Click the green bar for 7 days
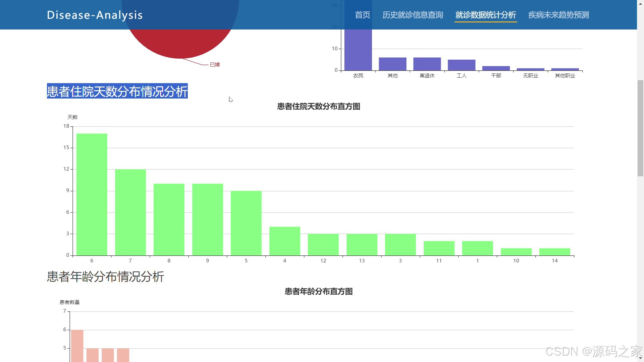Screen dimensions: 644x362 (x=130, y=212)
